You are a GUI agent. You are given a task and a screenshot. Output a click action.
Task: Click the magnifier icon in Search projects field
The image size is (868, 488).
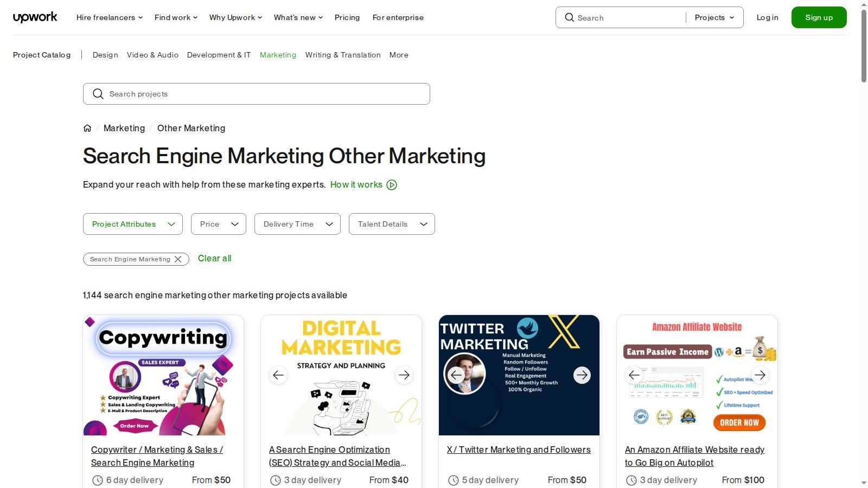tap(98, 94)
